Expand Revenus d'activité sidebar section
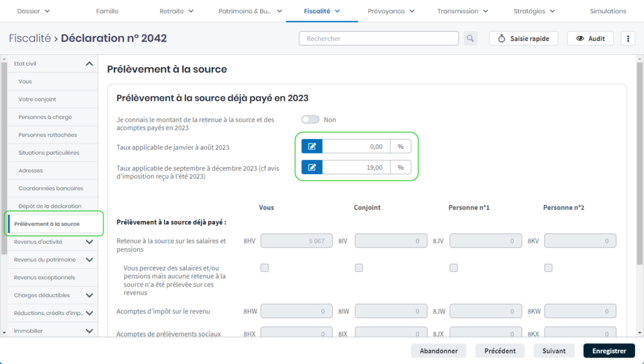The image size is (644, 364). pyautogui.click(x=89, y=242)
